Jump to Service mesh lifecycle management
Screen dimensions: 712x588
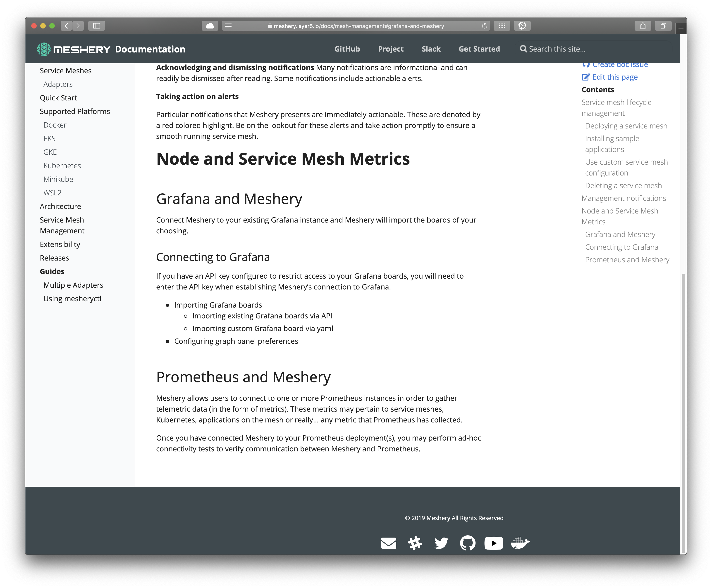coord(616,108)
